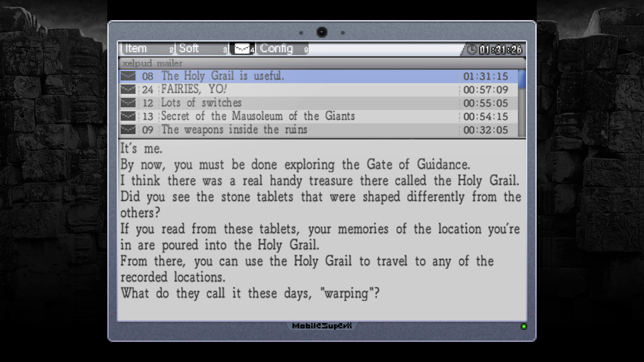The width and height of the screenshot is (644, 362).
Task: Click the MobileSuperX logo label
Action: [x=322, y=326]
